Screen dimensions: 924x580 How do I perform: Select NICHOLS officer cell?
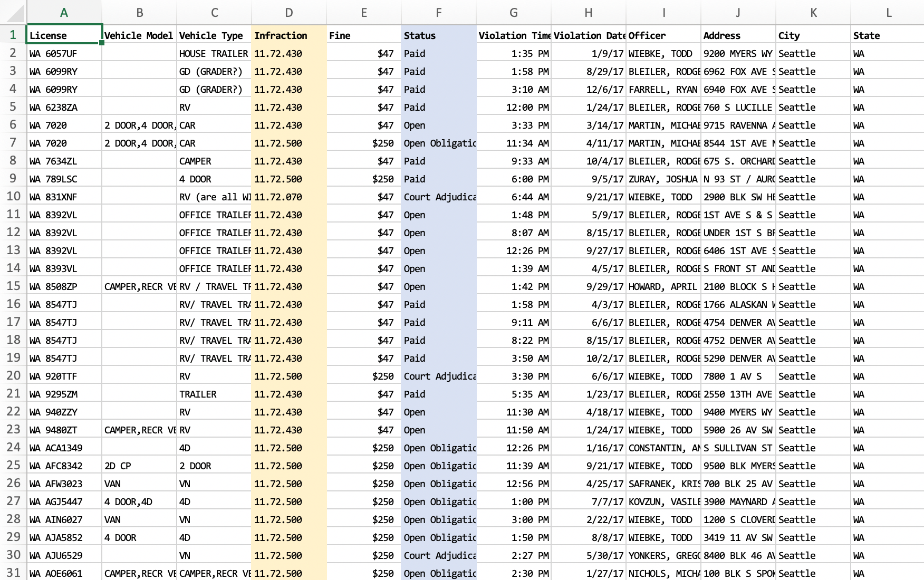[x=663, y=573]
